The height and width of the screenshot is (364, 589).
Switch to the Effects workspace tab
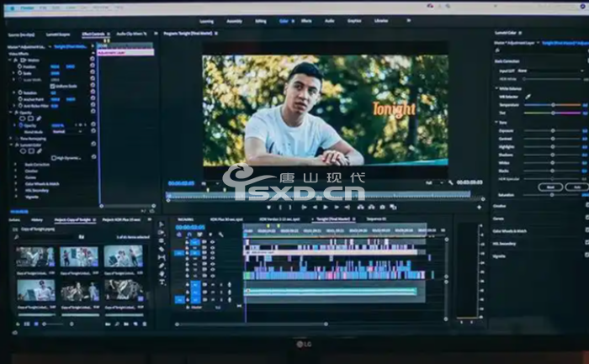click(x=306, y=20)
